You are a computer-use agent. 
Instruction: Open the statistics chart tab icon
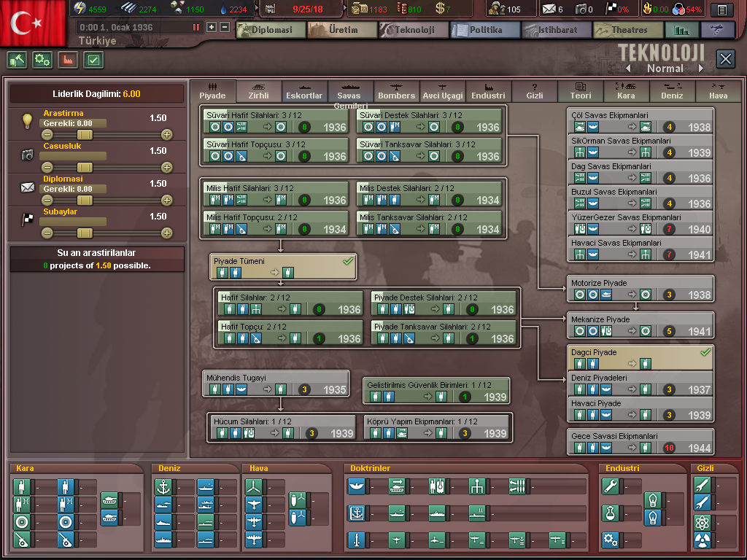682,31
